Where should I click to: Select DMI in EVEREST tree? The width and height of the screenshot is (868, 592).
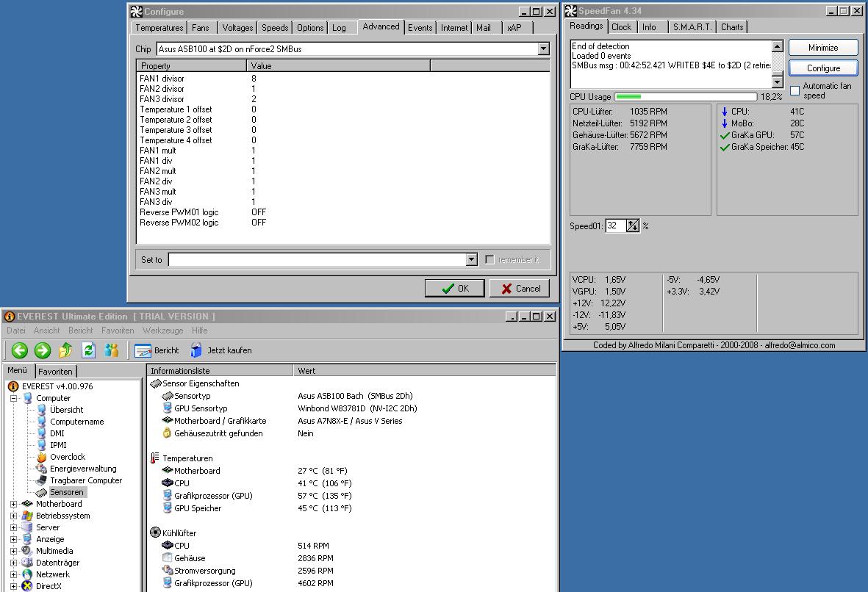(x=57, y=433)
